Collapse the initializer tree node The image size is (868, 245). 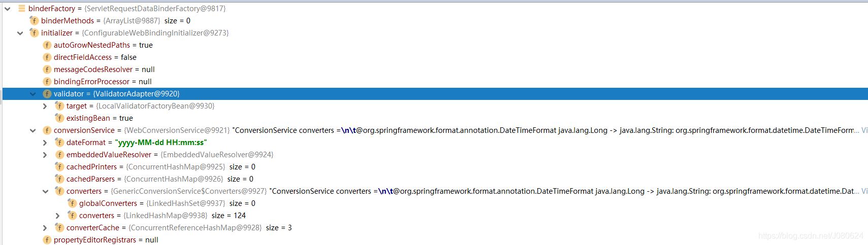pos(20,33)
